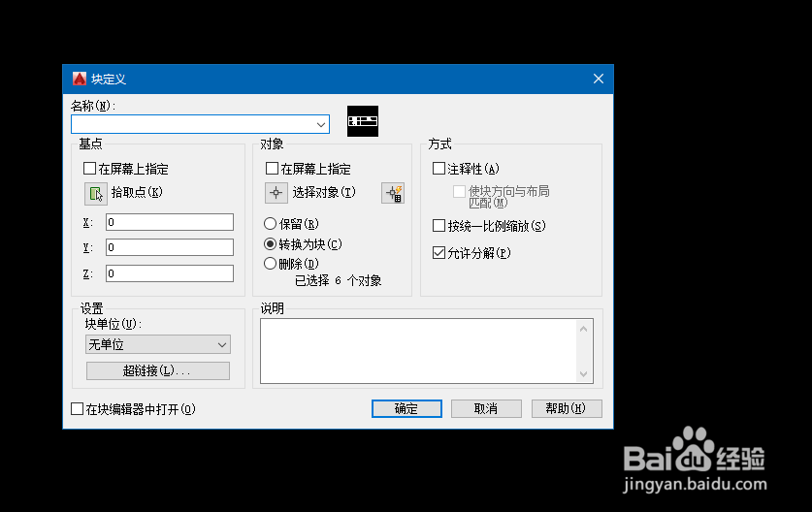
Task: Click the Select Objects (选择对象) crosshair icon
Action: pyautogui.click(x=276, y=193)
